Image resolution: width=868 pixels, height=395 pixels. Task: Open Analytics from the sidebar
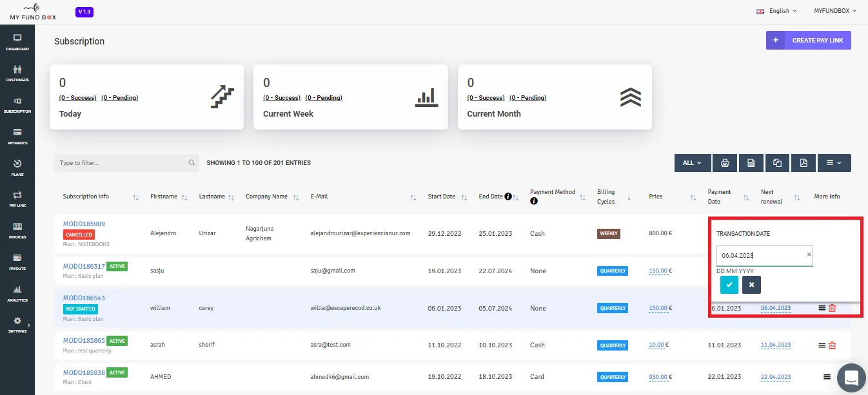[x=17, y=293]
